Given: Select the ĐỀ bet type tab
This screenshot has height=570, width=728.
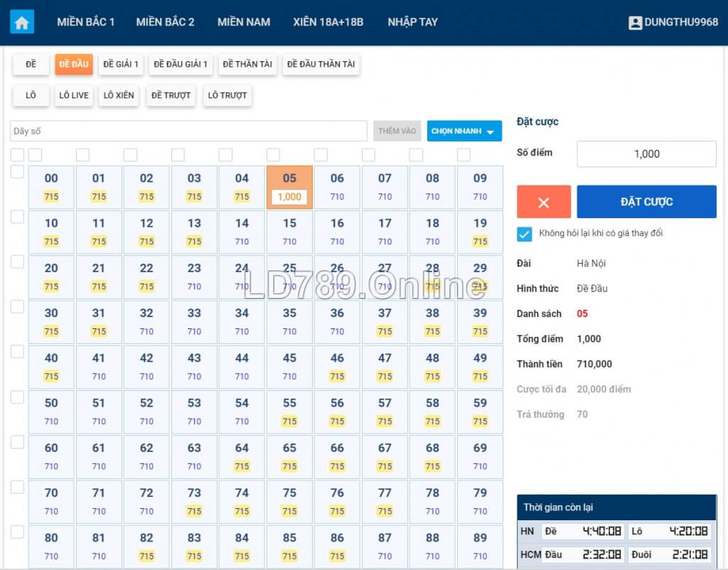Looking at the screenshot, I should 31,64.
